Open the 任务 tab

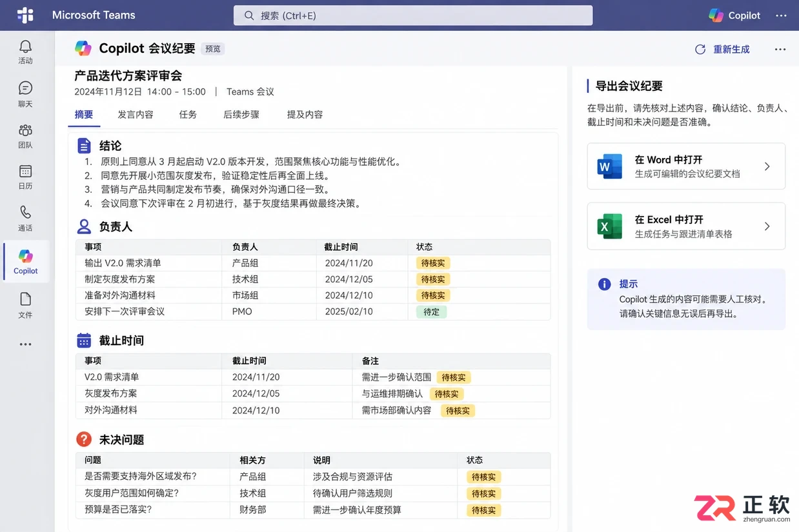(188, 114)
